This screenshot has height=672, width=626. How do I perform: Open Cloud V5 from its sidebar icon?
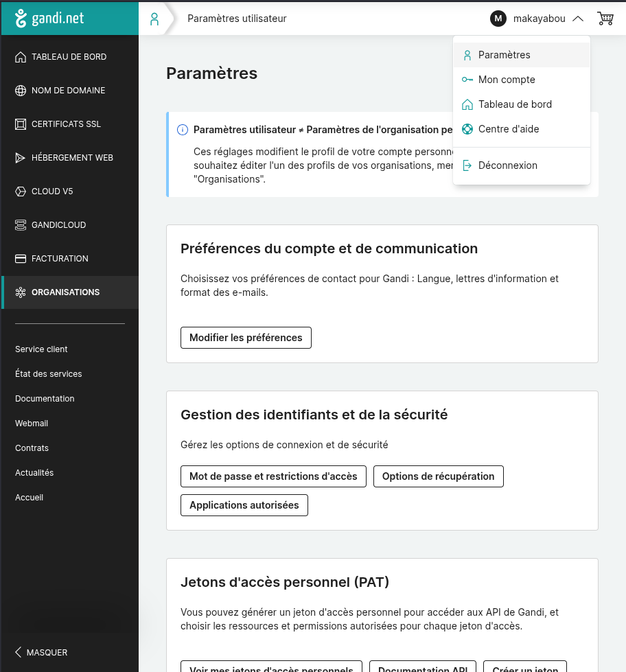coord(21,191)
